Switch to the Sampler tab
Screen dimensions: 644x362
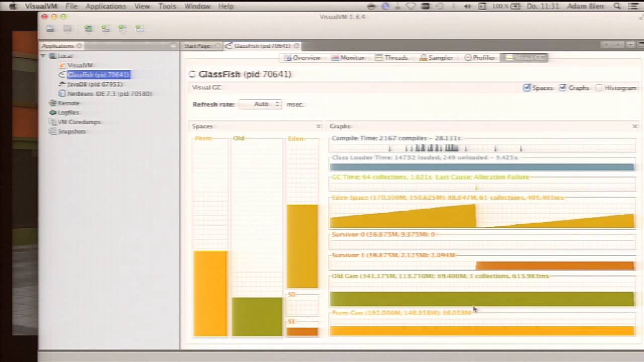click(436, 58)
